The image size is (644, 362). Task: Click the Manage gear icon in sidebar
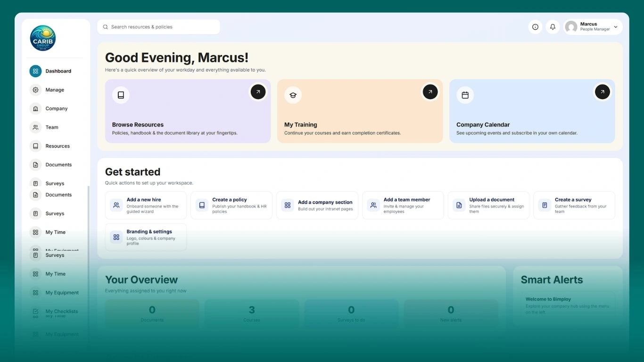pyautogui.click(x=35, y=90)
